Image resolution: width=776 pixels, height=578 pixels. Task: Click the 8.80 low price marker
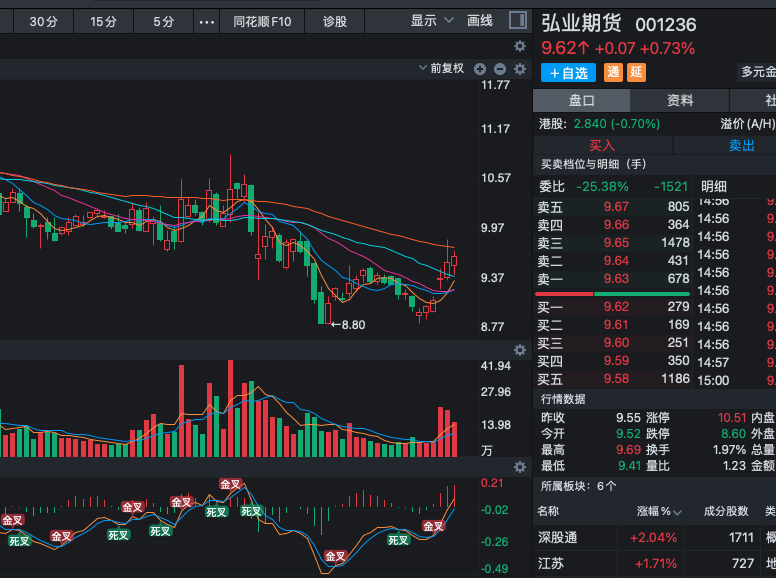(348, 325)
